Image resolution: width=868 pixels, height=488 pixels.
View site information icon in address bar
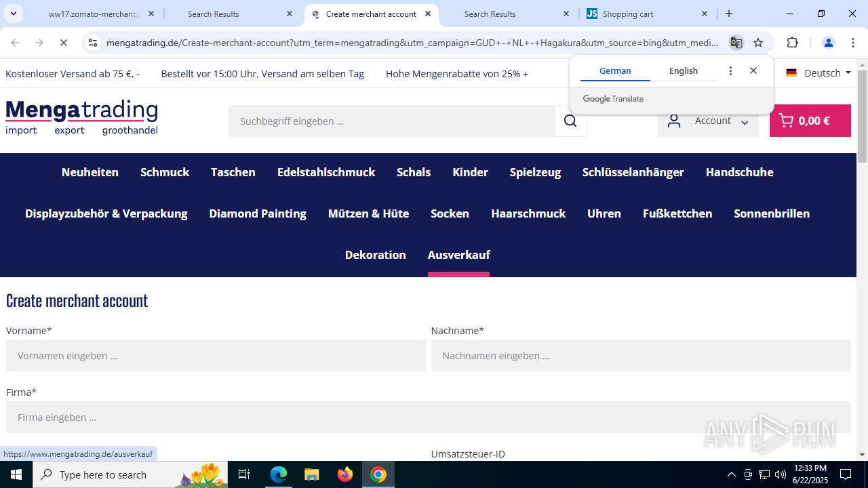tap(94, 43)
